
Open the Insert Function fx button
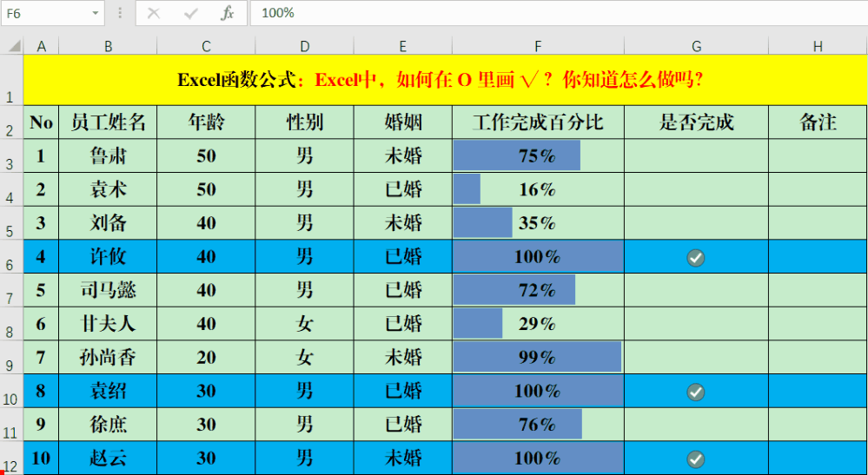click(227, 13)
